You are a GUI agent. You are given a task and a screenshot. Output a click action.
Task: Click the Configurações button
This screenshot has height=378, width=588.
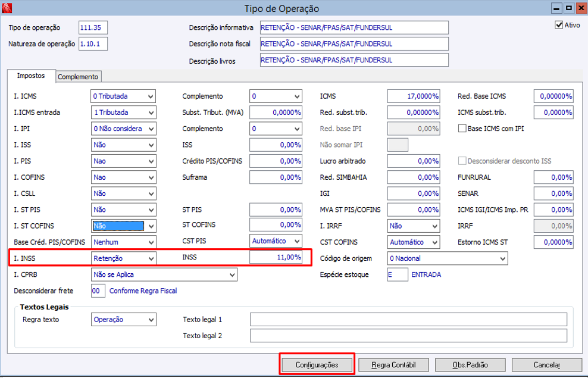(317, 364)
